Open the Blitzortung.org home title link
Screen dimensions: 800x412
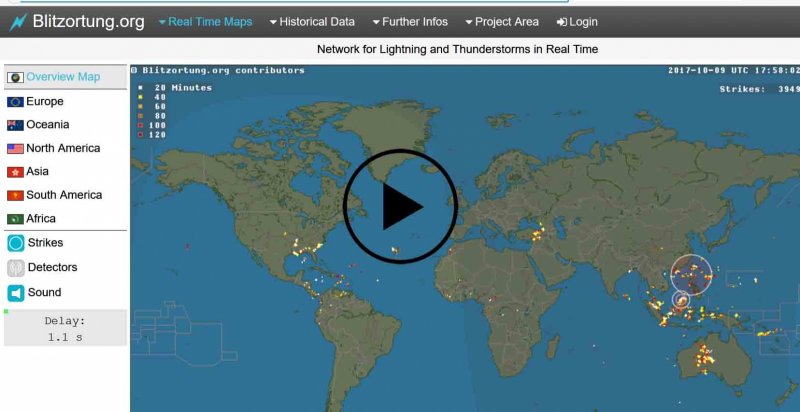(x=88, y=22)
